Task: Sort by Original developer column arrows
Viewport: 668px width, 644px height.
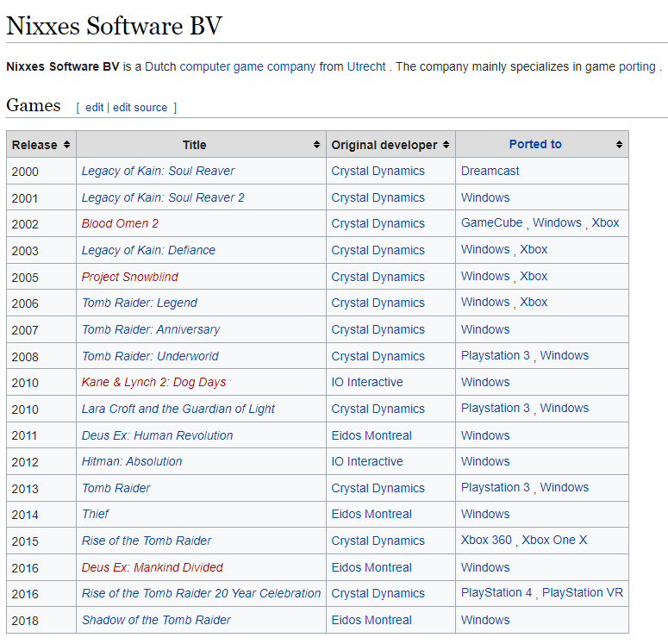Action: [x=446, y=145]
